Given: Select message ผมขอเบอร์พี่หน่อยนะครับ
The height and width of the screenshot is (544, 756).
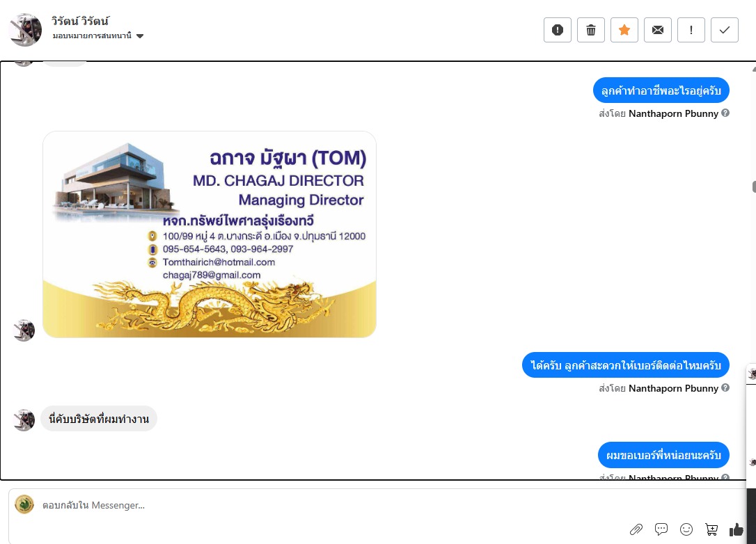Looking at the screenshot, I should [x=663, y=455].
